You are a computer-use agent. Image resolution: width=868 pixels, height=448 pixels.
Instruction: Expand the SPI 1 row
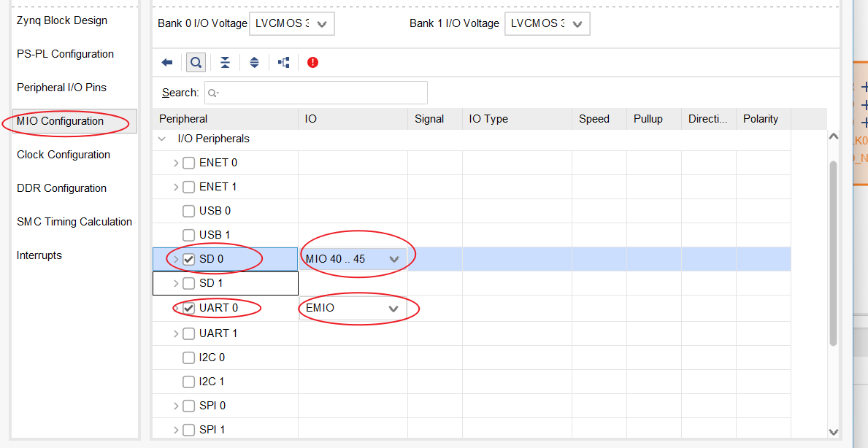176,430
